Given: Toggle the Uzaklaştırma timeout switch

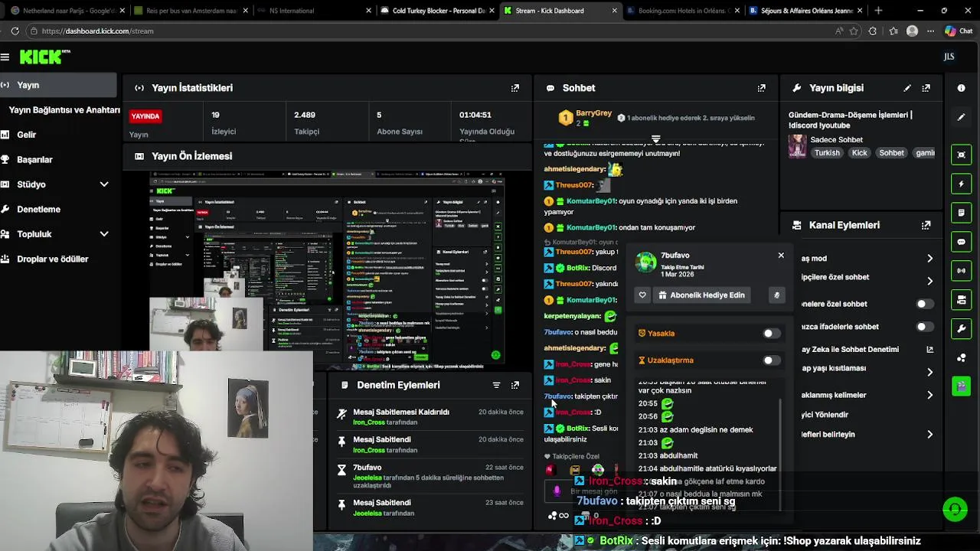Looking at the screenshot, I should (771, 360).
